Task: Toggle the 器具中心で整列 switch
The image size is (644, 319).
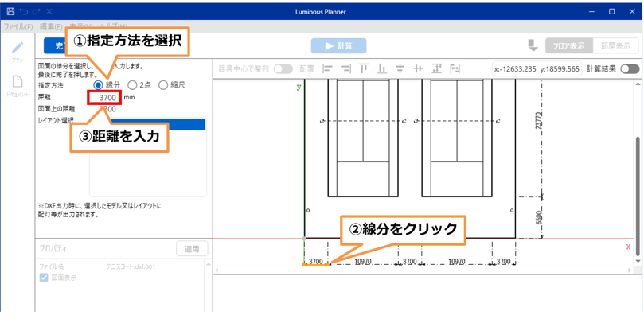Action: (283, 69)
